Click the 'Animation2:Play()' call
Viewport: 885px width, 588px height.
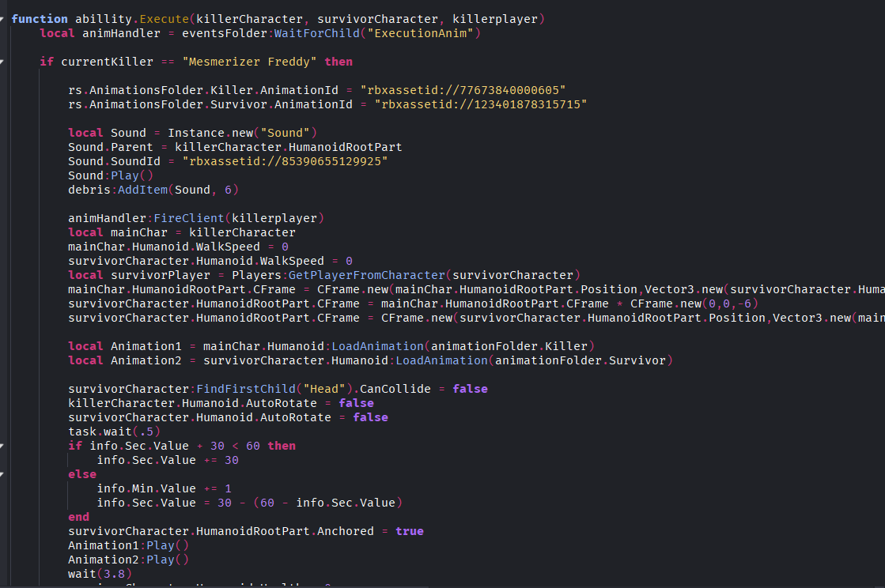coord(129,560)
